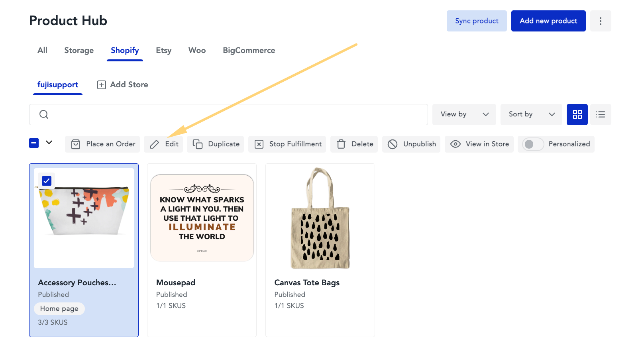Click the View in Store eye icon
644x357 pixels.
tap(456, 144)
